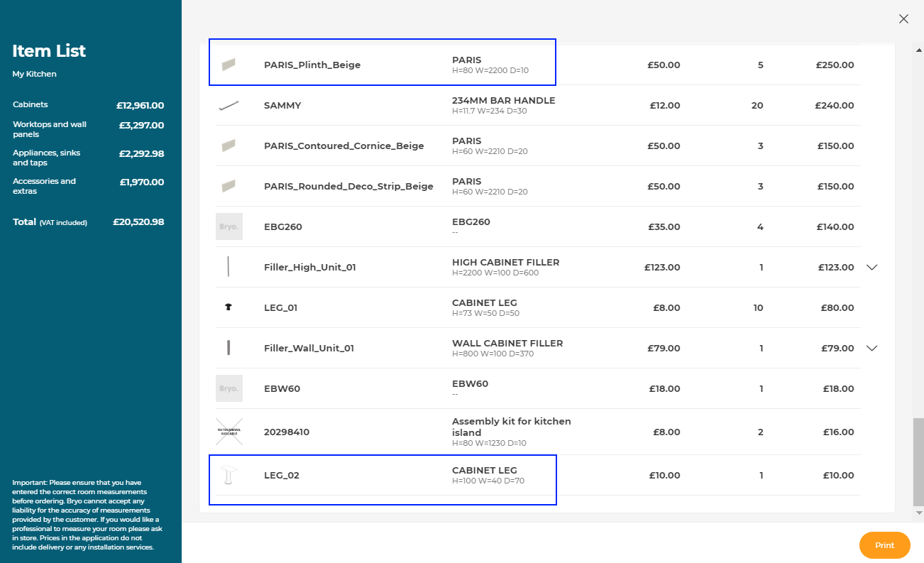Click the Bryo placeholder icon for EBG260
The height and width of the screenshot is (563, 924).
pyautogui.click(x=229, y=226)
